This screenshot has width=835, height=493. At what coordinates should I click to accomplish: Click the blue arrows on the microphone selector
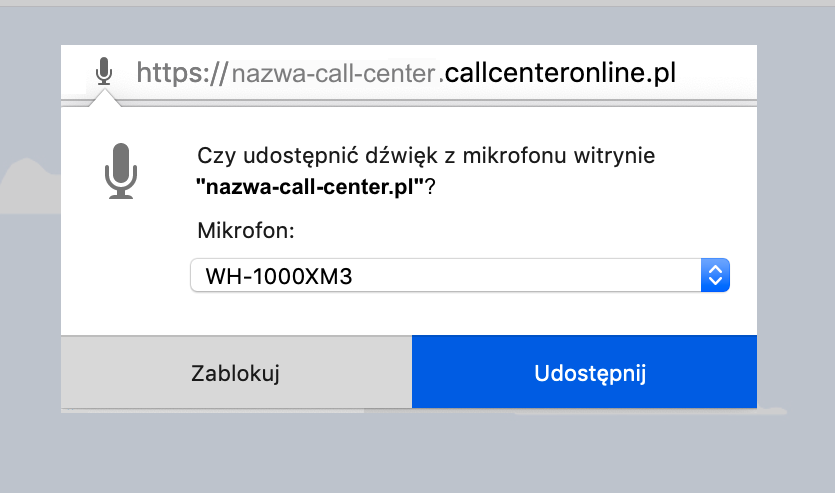[x=714, y=275]
